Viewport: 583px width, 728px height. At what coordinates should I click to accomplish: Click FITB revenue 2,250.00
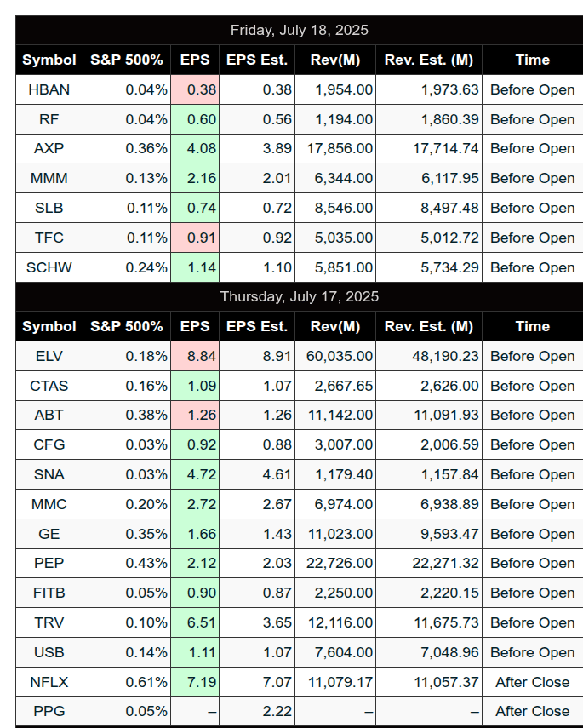click(335, 593)
